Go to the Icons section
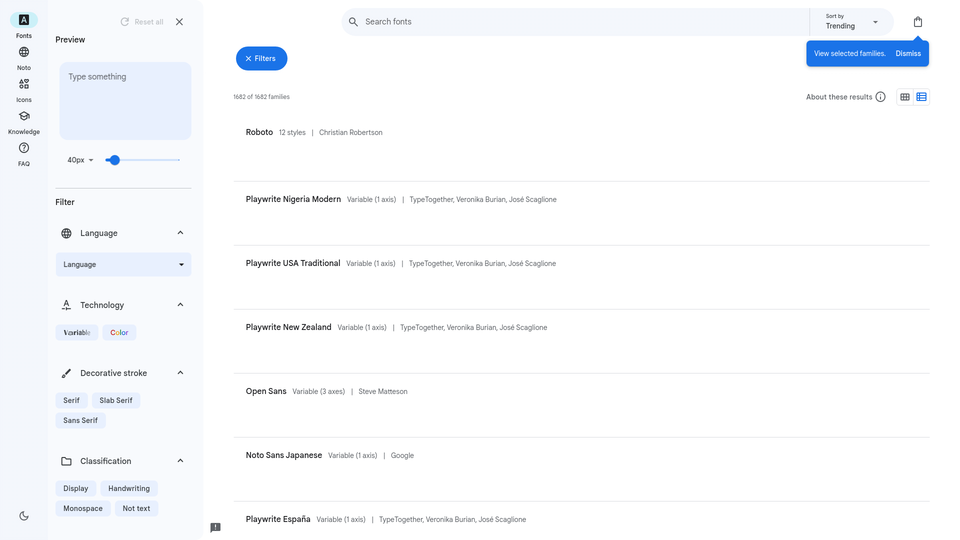960x540 pixels. pos(24,90)
